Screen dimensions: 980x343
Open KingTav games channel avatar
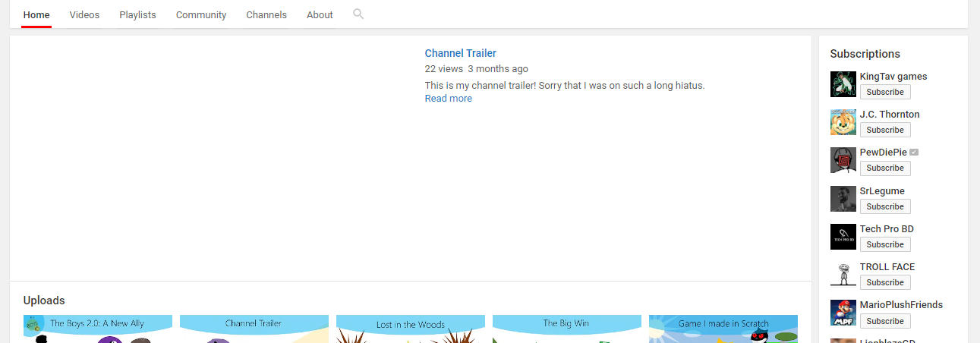(843, 84)
